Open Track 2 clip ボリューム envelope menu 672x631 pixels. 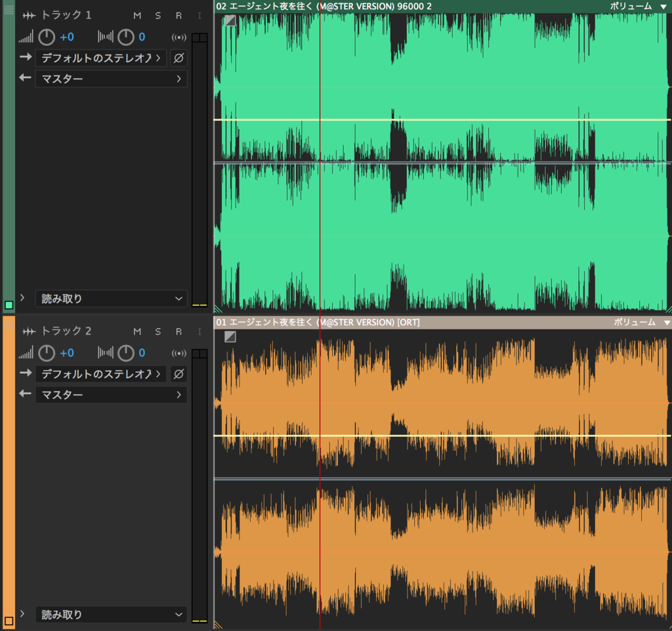[640, 322]
